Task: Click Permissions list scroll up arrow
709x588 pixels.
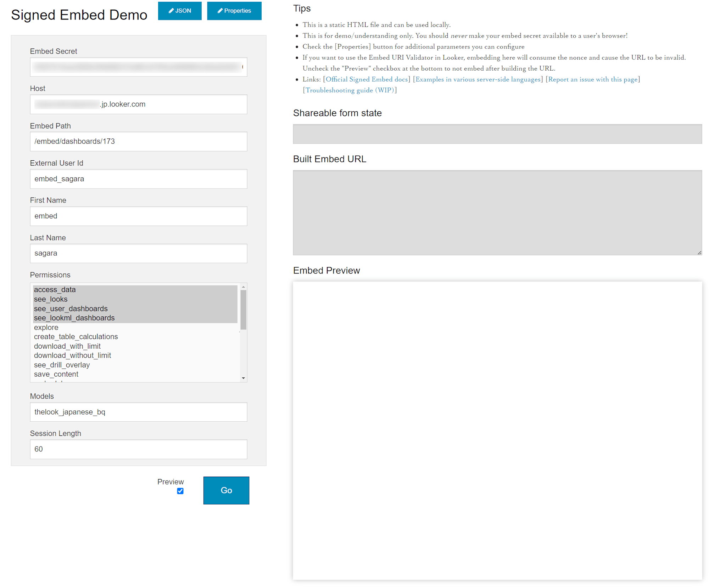Action: 243,287
